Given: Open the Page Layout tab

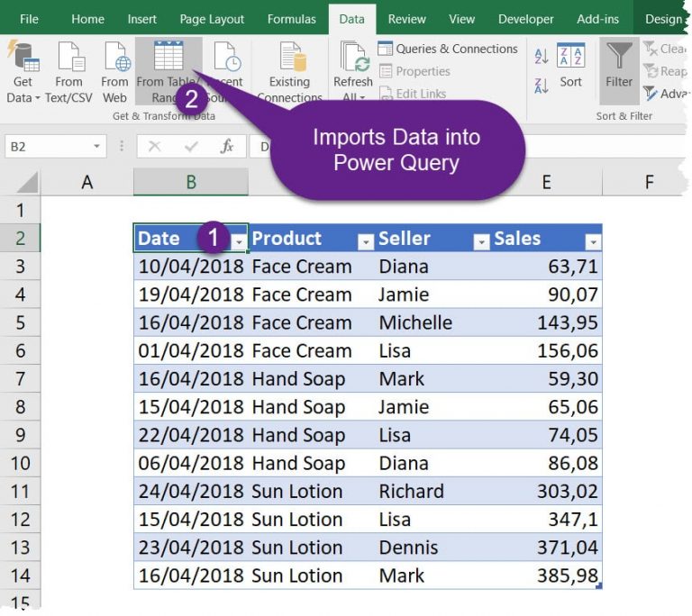Looking at the screenshot, I should (212, 19).
